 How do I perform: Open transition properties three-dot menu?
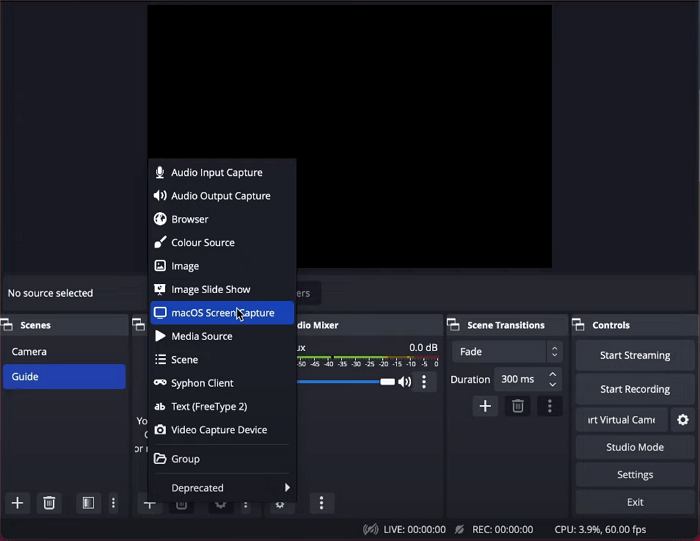point(549,406)
